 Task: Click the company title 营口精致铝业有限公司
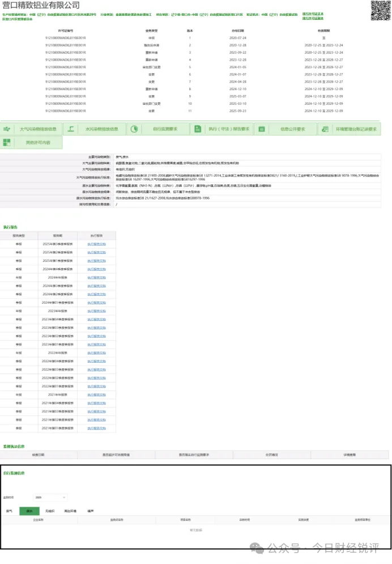(x=41, y=6)
